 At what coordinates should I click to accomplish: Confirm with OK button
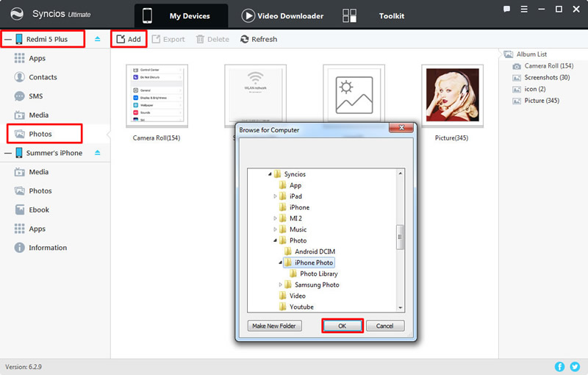click(343, 326)
